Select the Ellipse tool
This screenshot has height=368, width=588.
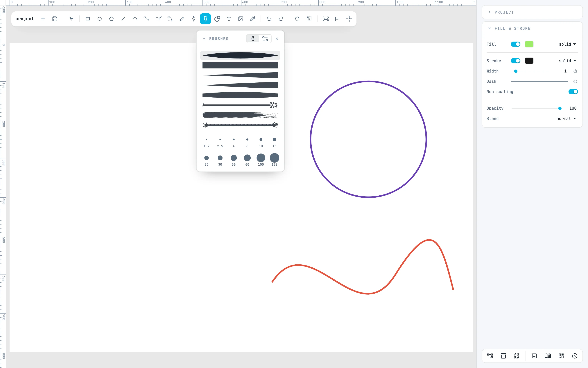coord(99,19)
